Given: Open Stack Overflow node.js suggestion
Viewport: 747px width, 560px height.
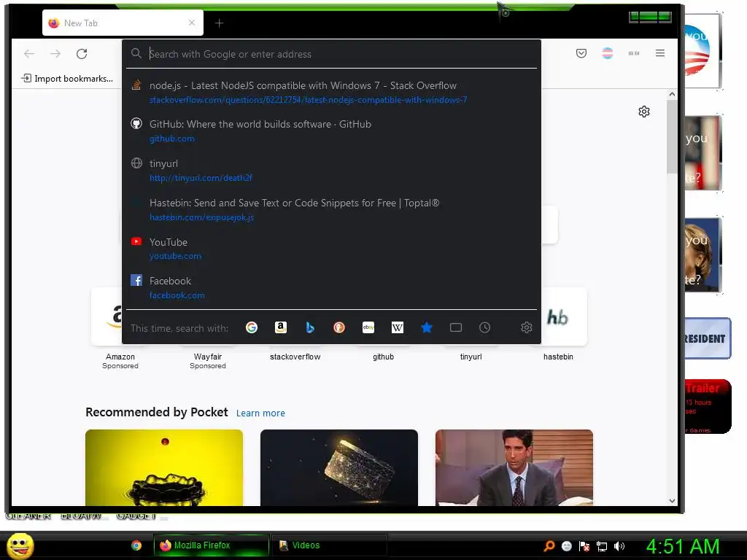Looking at the screenshot, I should [332, 93].
